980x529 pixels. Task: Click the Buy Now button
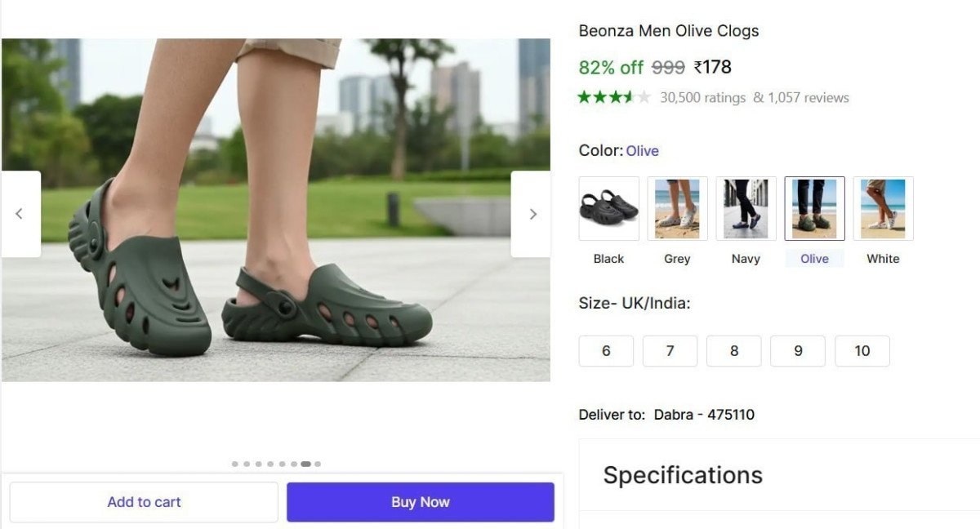(420, 501)
